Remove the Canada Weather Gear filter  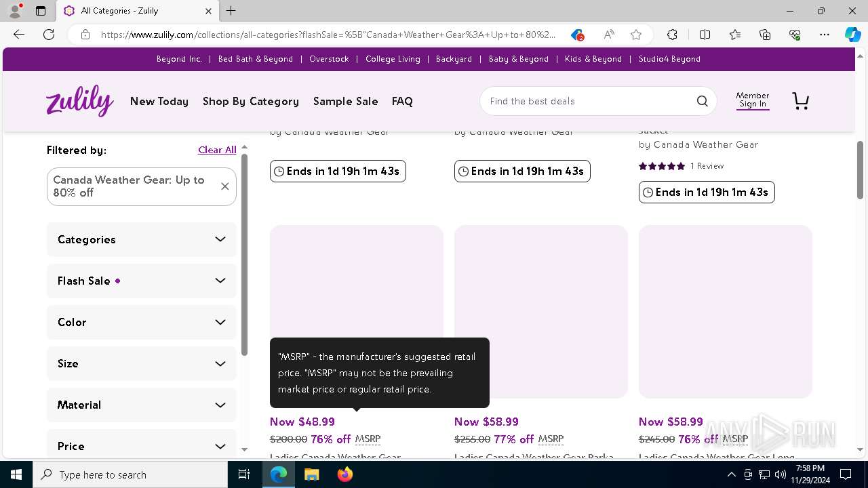coord(224,186)
